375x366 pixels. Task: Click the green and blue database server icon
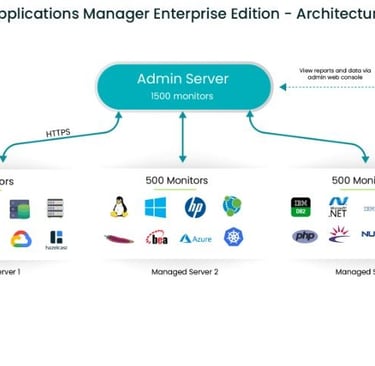coord(19,209)
